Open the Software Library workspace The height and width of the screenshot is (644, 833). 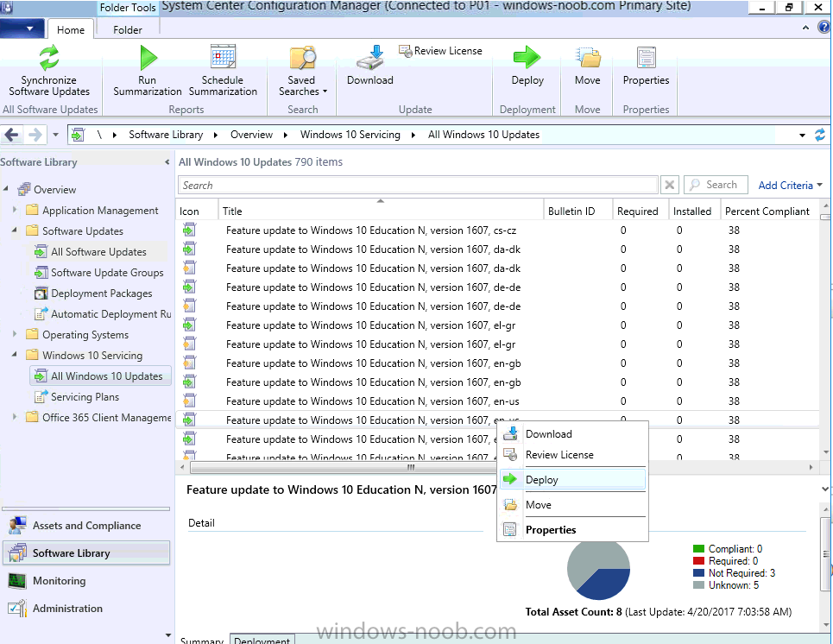pyautogui.click(x=86, y=553)
